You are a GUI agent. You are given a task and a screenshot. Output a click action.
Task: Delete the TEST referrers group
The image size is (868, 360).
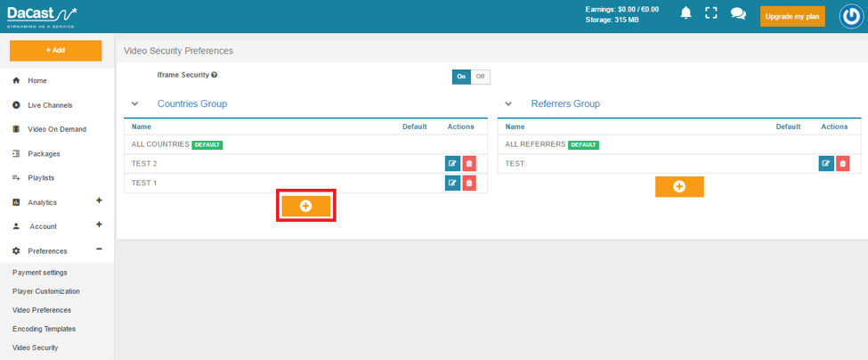point(843,163)
